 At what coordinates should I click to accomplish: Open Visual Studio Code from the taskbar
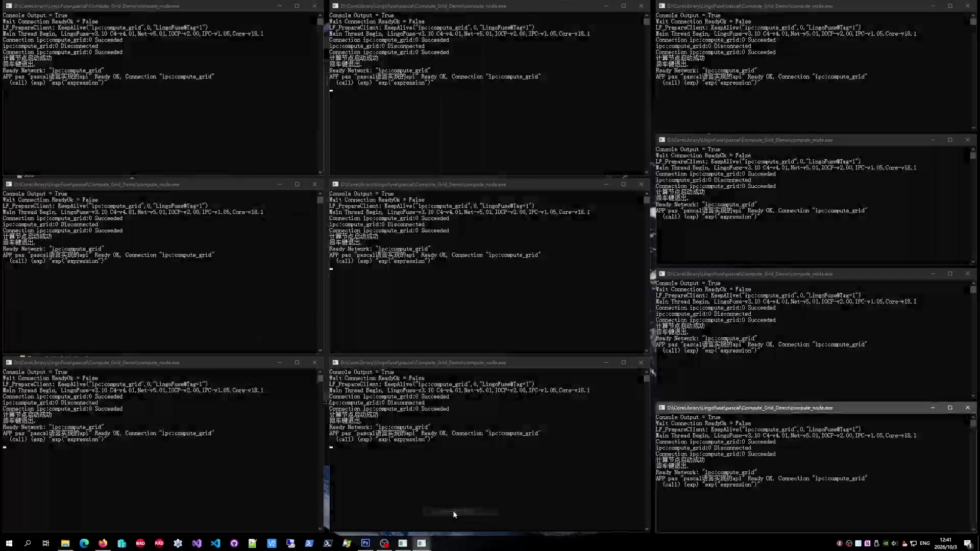click(x=215, y=543)
